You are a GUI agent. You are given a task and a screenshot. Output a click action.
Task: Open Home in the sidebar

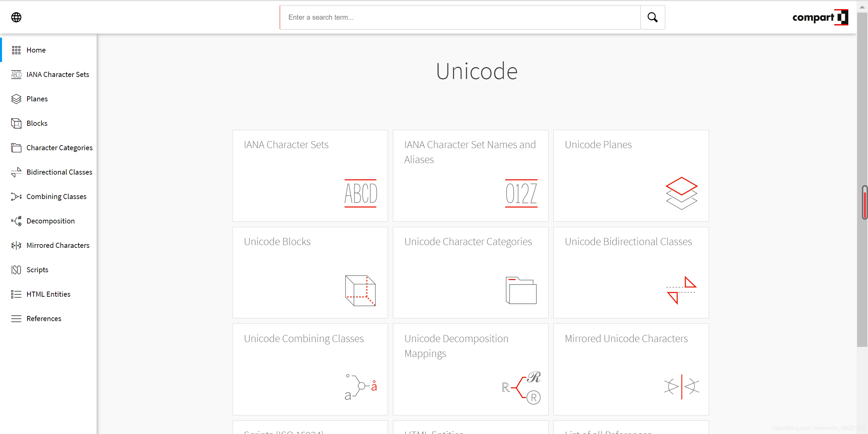36,50
